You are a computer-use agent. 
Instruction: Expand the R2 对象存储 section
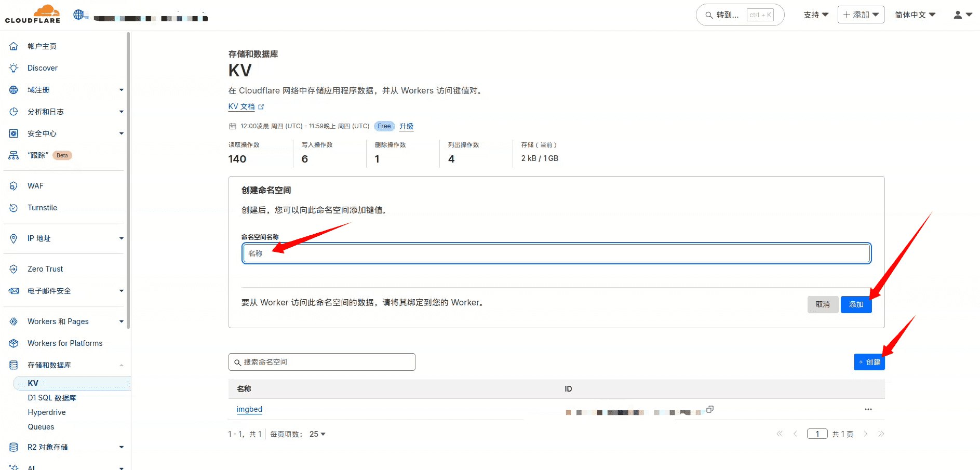click(x=122, y=447)
